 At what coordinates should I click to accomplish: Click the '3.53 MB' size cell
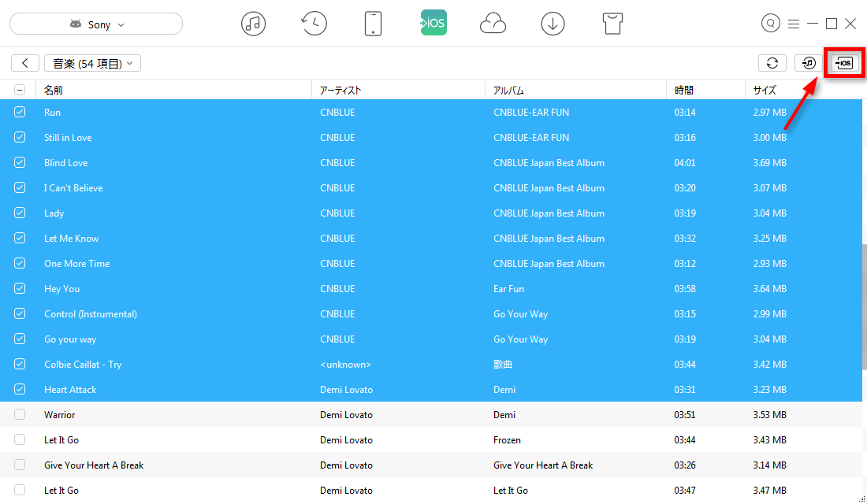[x=770, y=415]
